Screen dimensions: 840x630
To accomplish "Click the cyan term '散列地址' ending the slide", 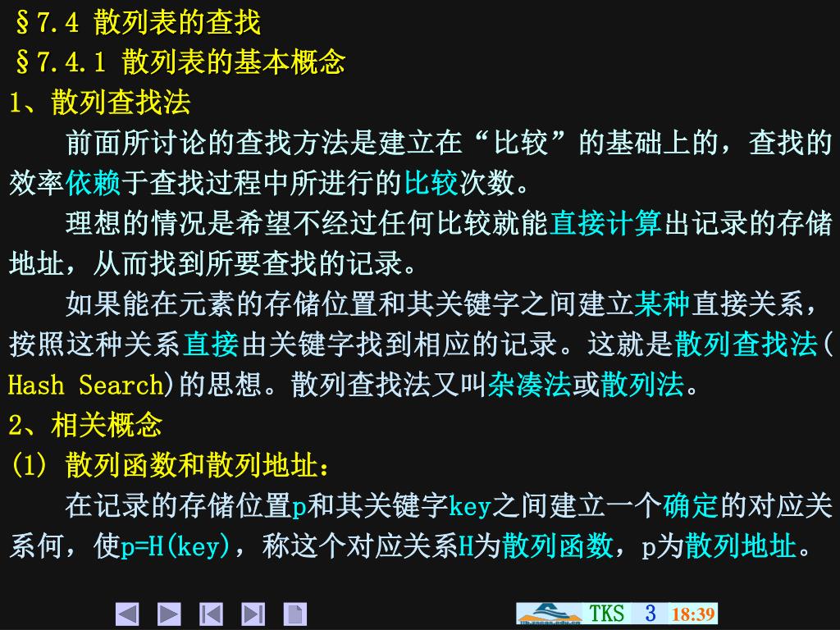I will 741,546.
